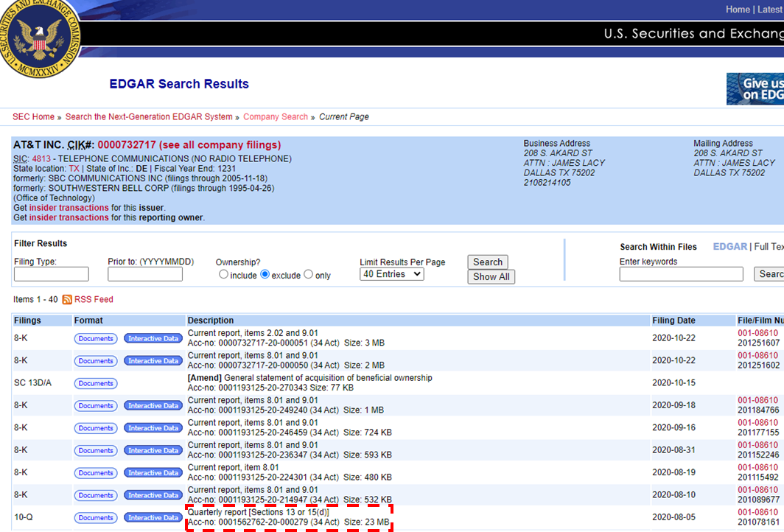This screenshot has width=784, height=532.
Task: Open Documents for 8-K Acc-no 0000732717-20-000050
Action: coord(96,361)
